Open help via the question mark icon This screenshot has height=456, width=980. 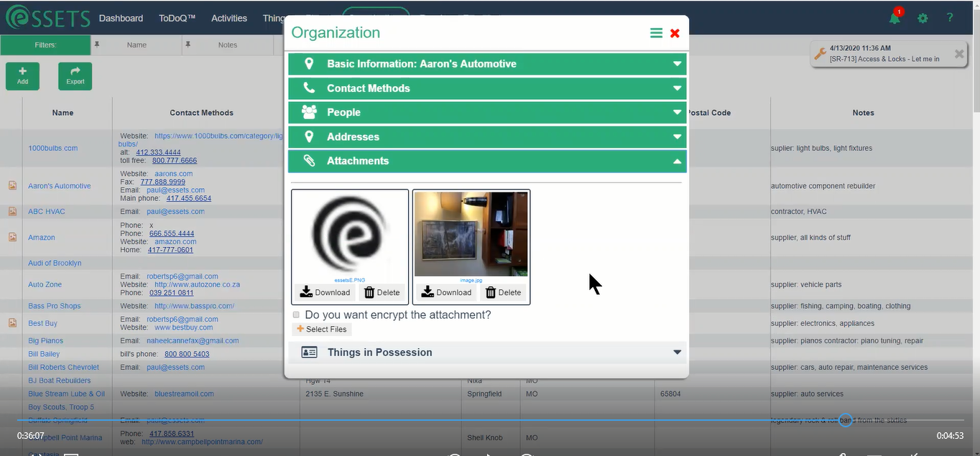click(x=950, y=18)
